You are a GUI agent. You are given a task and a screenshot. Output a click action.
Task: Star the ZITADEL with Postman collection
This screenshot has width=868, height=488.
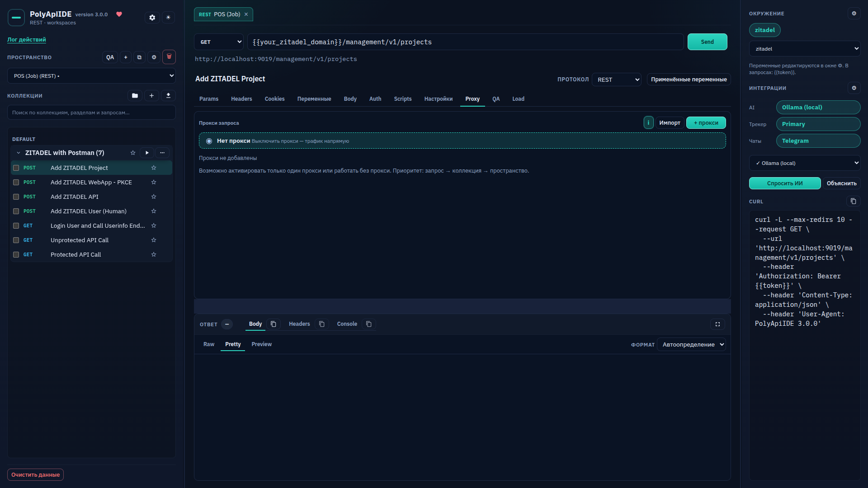coord(133,153)
